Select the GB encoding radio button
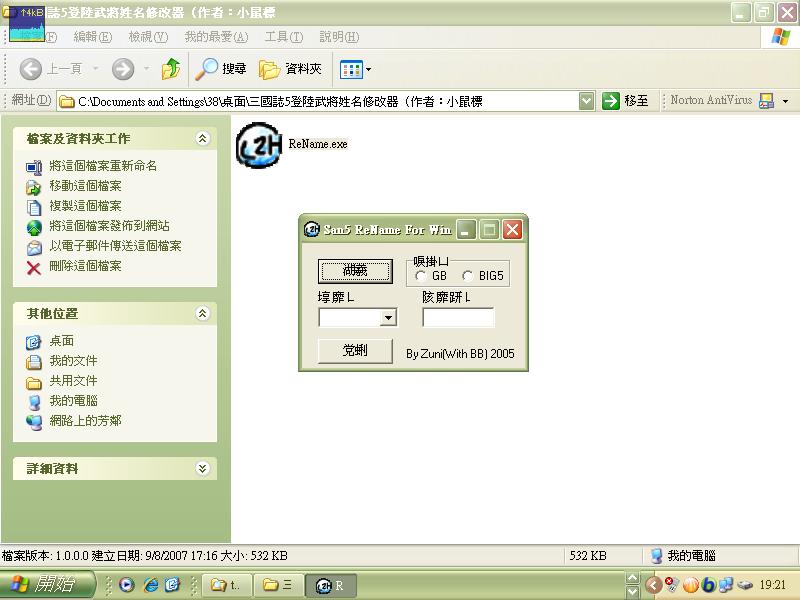The image size is (800, 600). pyautogui.click(x=423, y=275)
